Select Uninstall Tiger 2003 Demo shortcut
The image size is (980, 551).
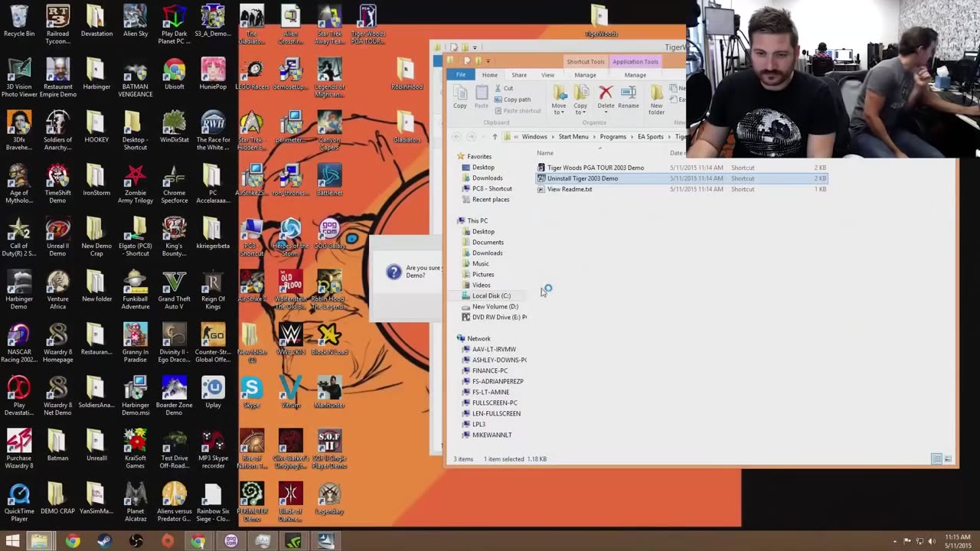click(583, 178)
